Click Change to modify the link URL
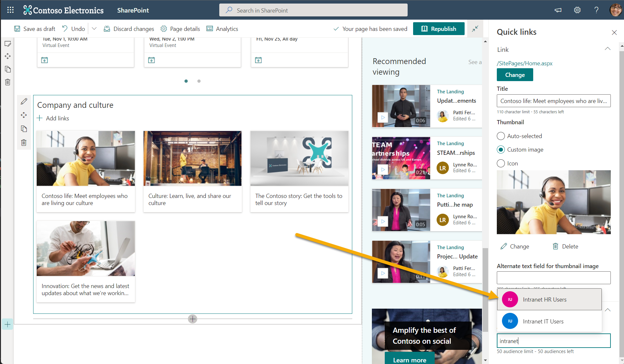 515,75
